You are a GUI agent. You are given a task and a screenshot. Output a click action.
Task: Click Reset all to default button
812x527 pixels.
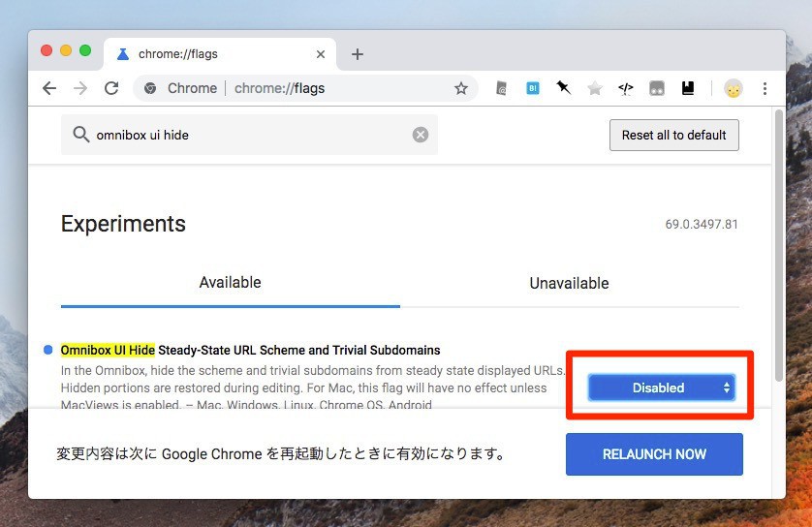pyautogui.click(x=673, y=135)
